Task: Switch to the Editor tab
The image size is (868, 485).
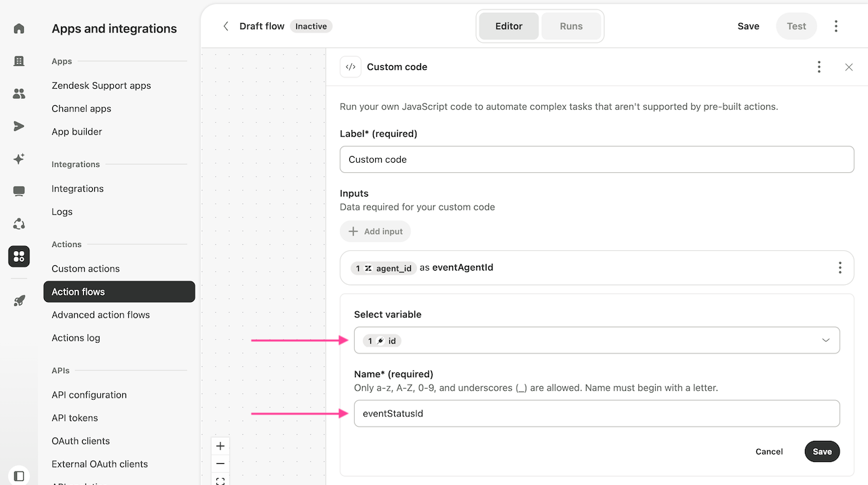Action: click(x=509, y=26)
